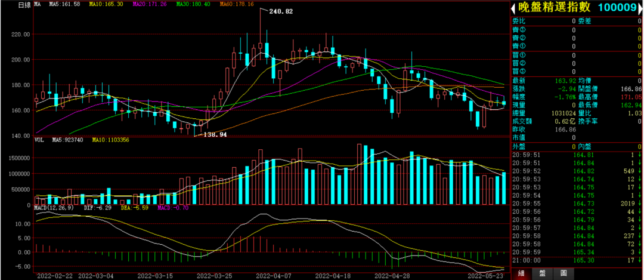Screen dimensions: 644x280
Task: Select the 20:59:52 tick priced 164.82
Action: pos(577,171)
